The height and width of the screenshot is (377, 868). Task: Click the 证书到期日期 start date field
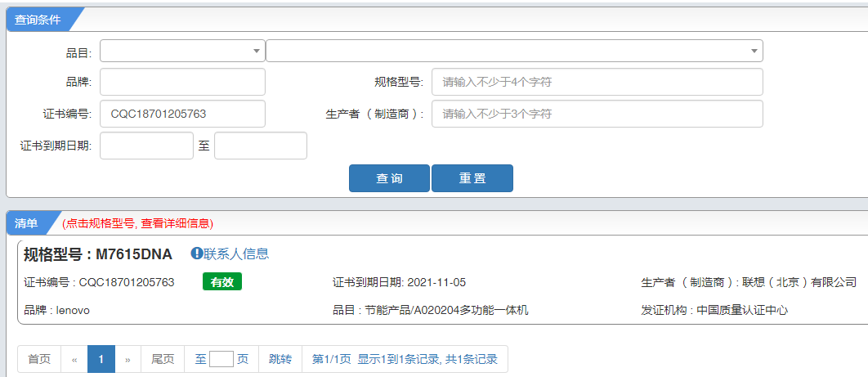pos(146,146)
